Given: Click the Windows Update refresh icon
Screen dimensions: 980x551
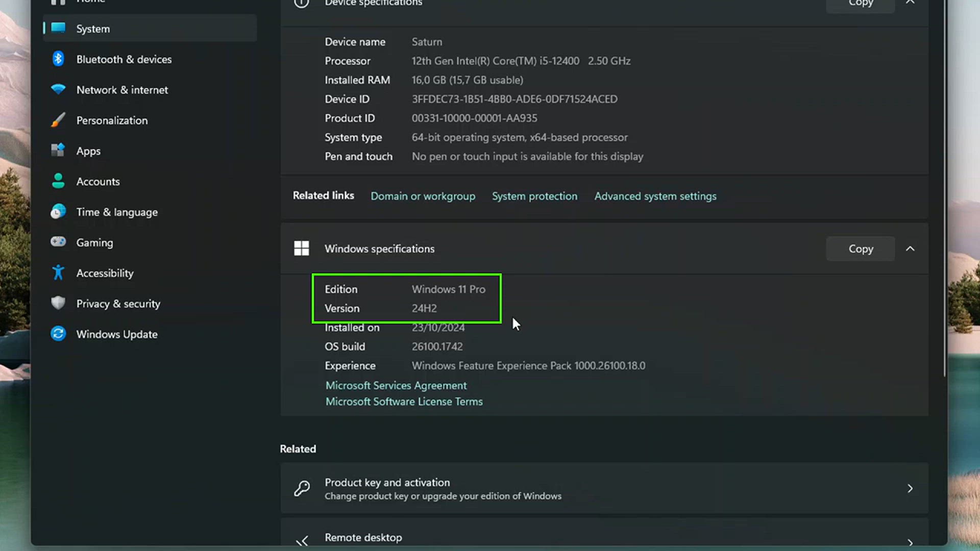Looking at the screenshot, I should (x=58, y=334).
